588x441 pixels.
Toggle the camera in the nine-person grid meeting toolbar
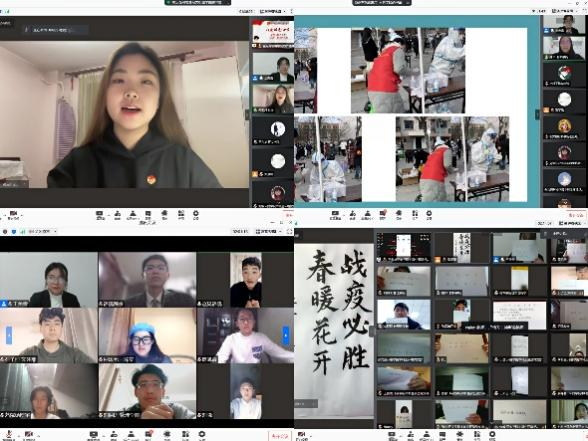tap(29, 435)
